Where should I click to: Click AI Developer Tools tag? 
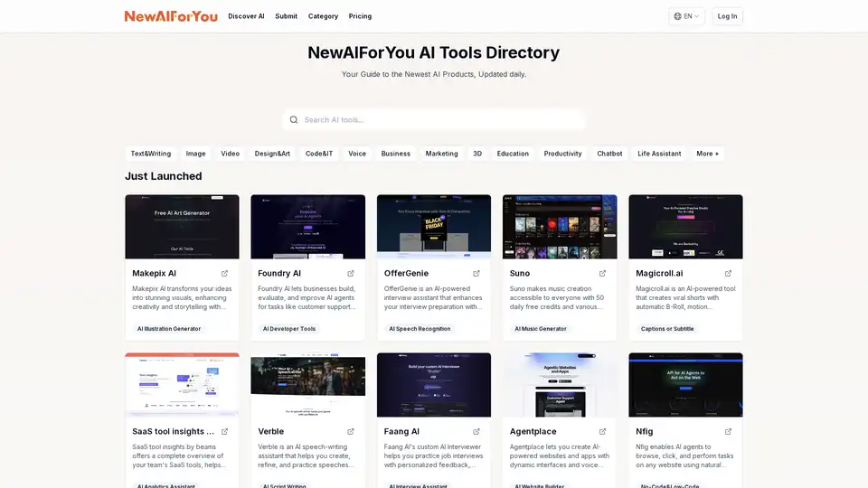click(289, 329)
